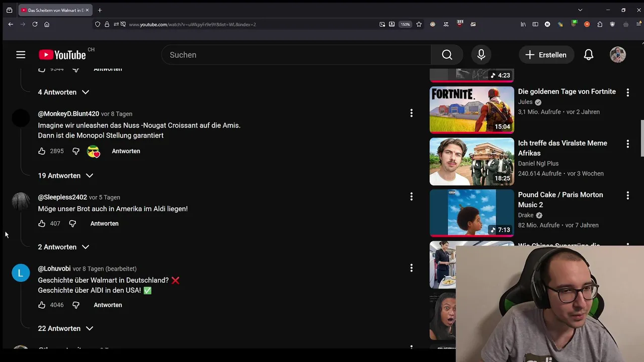Viewport: 644px width, 362px height.
Task: Click the 150% zoom level indicator
Action: click(405, 24)
